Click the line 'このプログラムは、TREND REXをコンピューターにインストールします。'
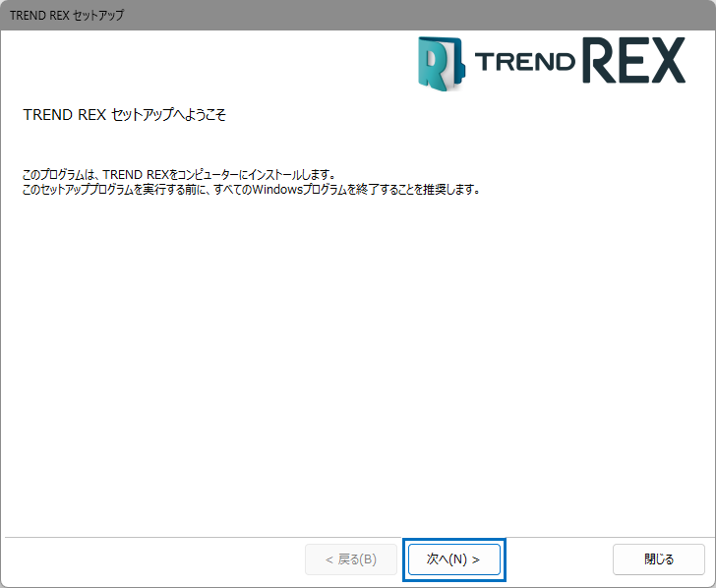 [x=179, y=175]
